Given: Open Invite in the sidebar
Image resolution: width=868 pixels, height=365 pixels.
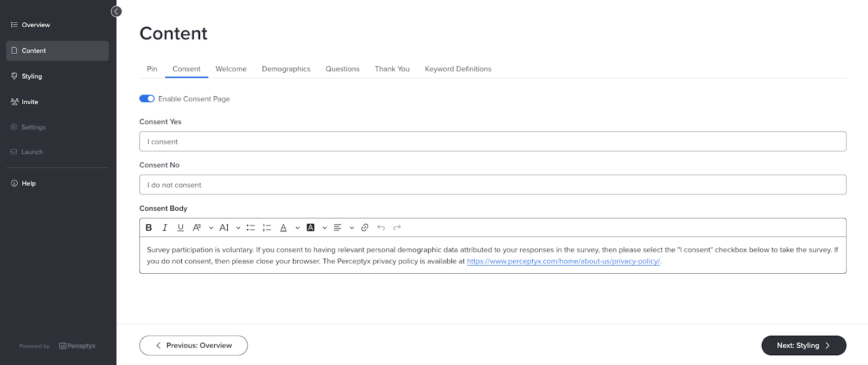Looking at the screenshot, I should point(58,102).
